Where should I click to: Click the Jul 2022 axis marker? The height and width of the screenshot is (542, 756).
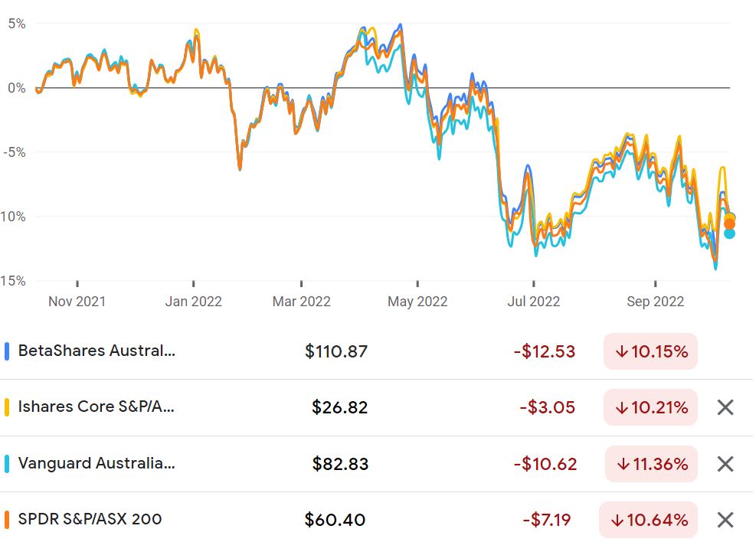point(533,302)
